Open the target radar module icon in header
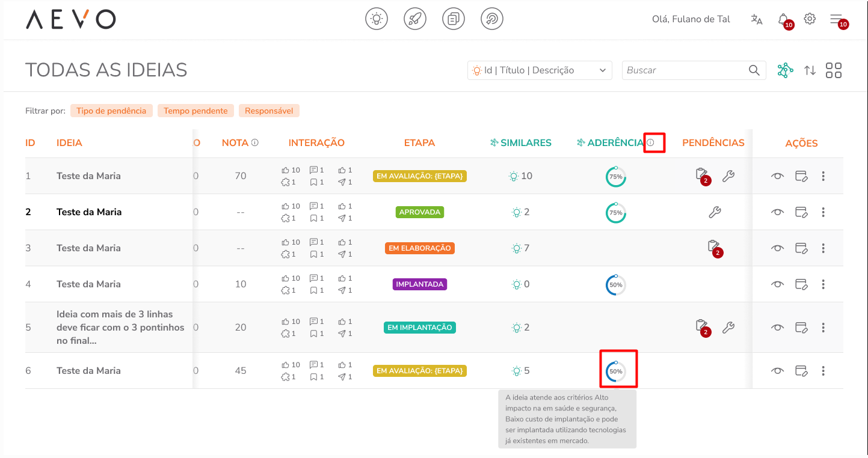 click(x=492, y=19)
